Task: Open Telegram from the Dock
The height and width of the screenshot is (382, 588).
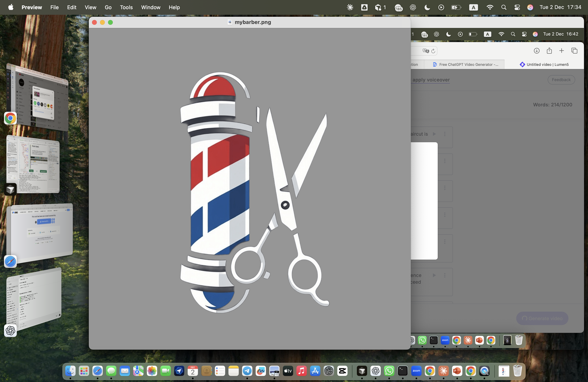Action: coord(247,371)
